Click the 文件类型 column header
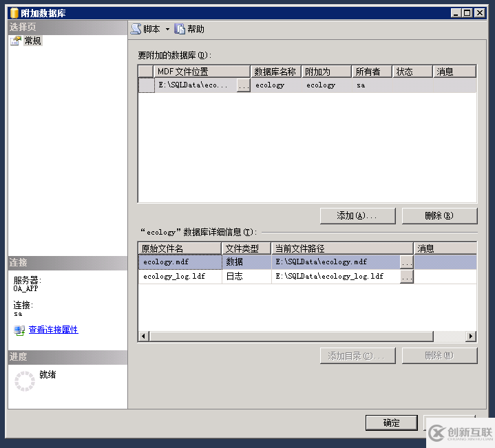 (246, 248)
